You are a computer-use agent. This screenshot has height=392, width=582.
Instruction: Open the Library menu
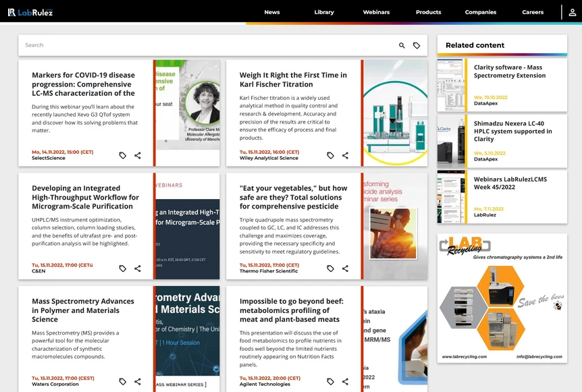pyautogui.click(x=324, y=12)
